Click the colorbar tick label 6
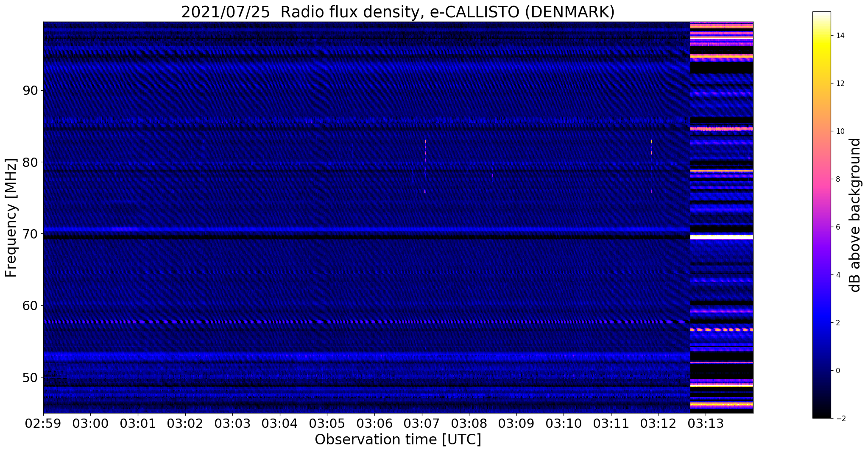Viewport: 868px width, 452px height. (837, 227)
